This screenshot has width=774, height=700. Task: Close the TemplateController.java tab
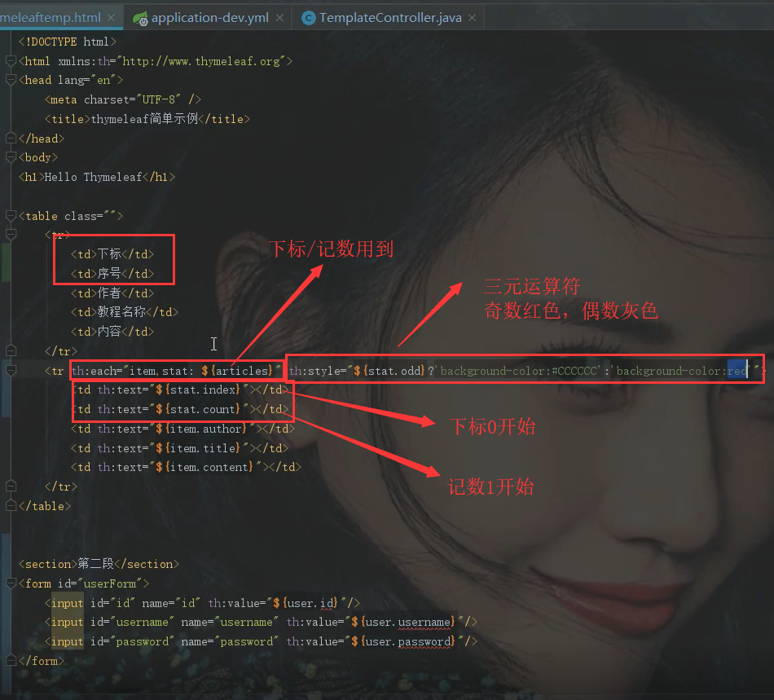point(473,18)
